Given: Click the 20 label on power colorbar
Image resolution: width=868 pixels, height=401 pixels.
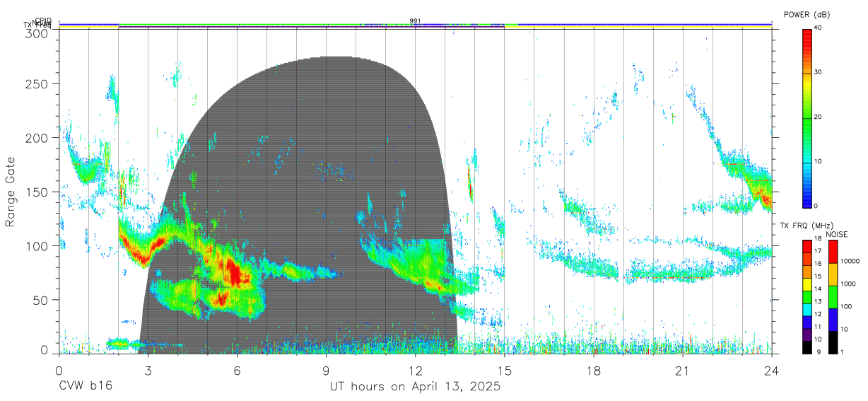Looking at the screenshot, I should [819, 117].
